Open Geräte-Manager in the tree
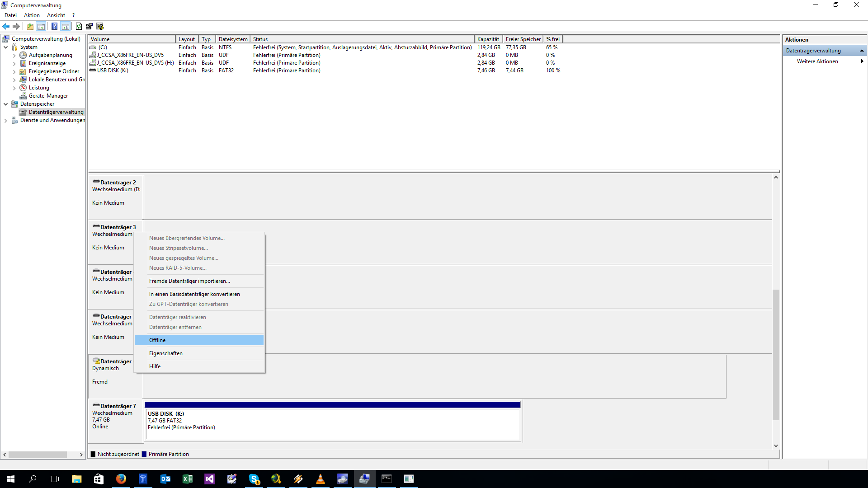Viewport: 868px width, 488px height. click(48, 96)
